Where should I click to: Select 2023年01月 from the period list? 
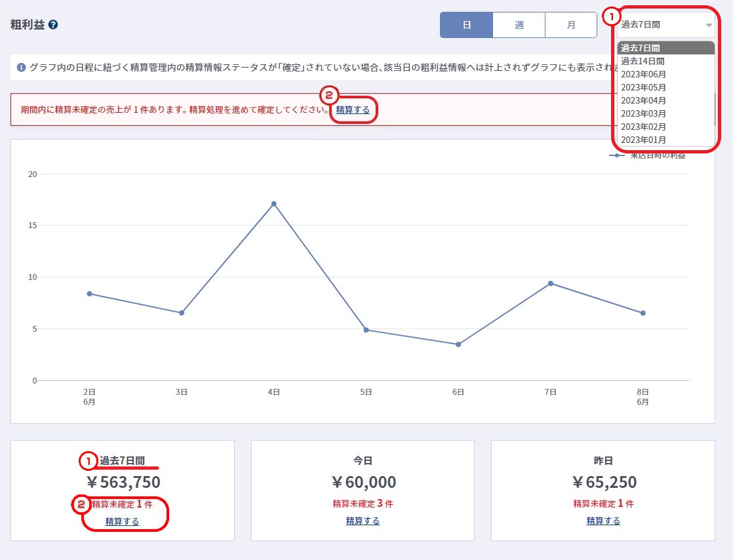point(644,140)
